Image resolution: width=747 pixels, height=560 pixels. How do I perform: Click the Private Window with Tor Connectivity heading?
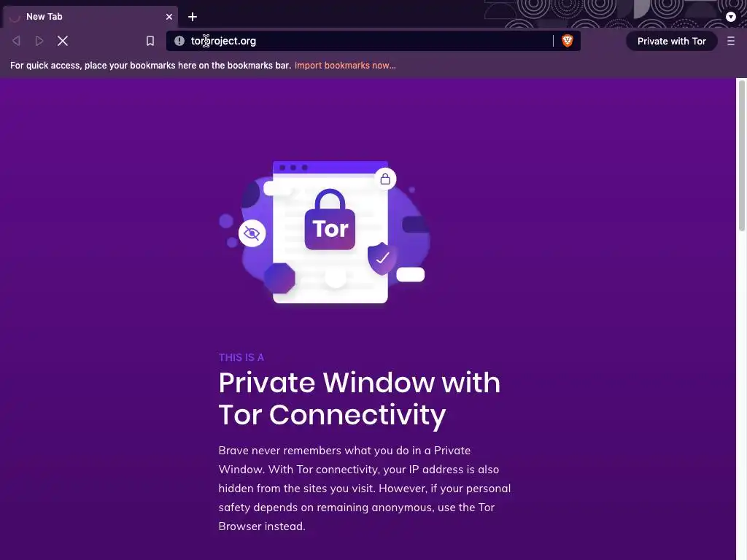360,399
